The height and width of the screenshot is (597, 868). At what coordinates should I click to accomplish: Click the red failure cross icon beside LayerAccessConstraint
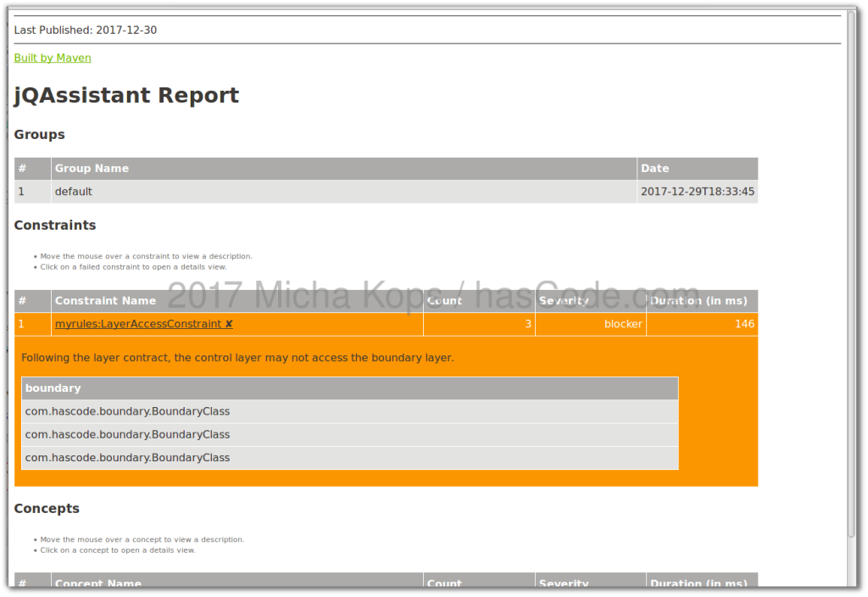point(227,324)
